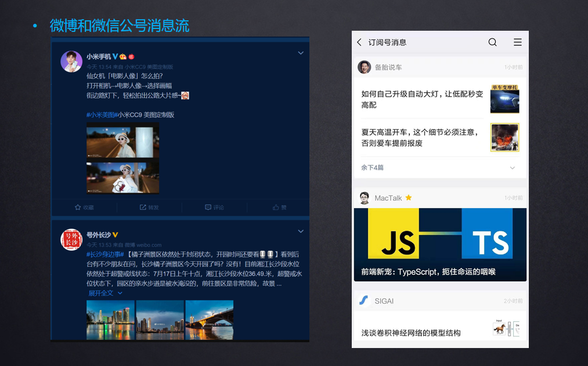View bridge photo in 号外长沙 post
This screenshot has height=366, width=588.
pyautogui.click(x=209, y=320)
